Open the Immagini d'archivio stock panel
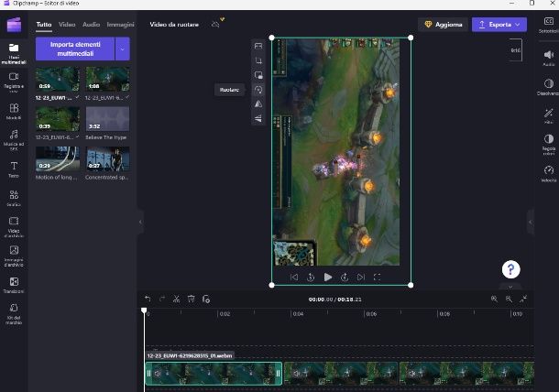The image size is (559, 392). (14, 256)
